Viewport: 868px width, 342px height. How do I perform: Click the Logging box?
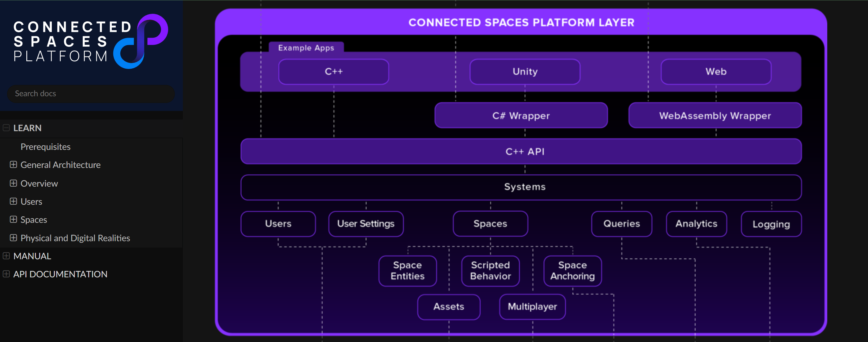[771, 224]
